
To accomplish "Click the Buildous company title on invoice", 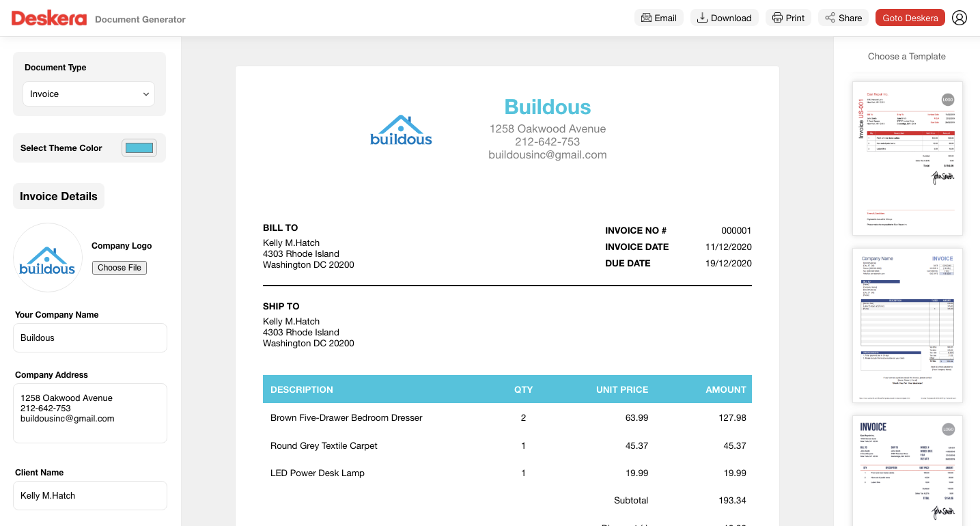I will [548, 107].
